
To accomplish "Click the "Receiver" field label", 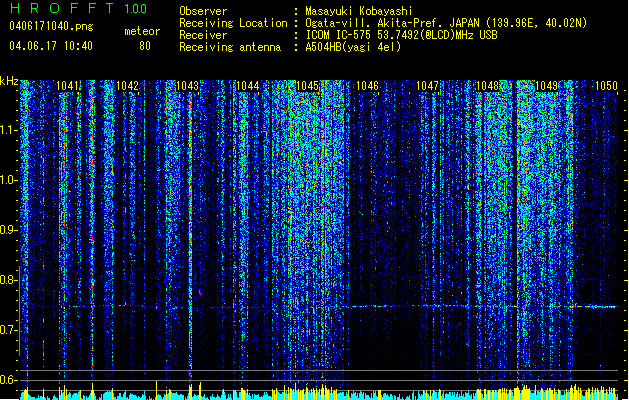I will [203, 35].
